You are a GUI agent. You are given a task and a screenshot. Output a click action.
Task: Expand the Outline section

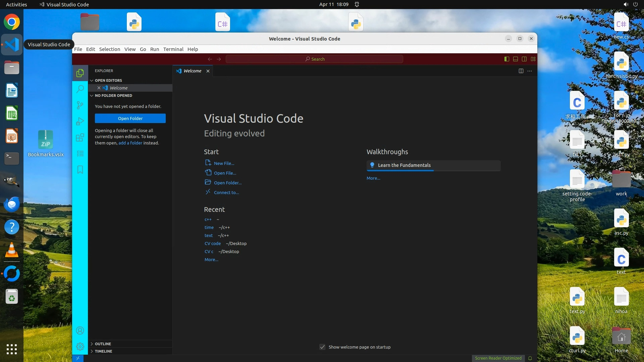103,344
